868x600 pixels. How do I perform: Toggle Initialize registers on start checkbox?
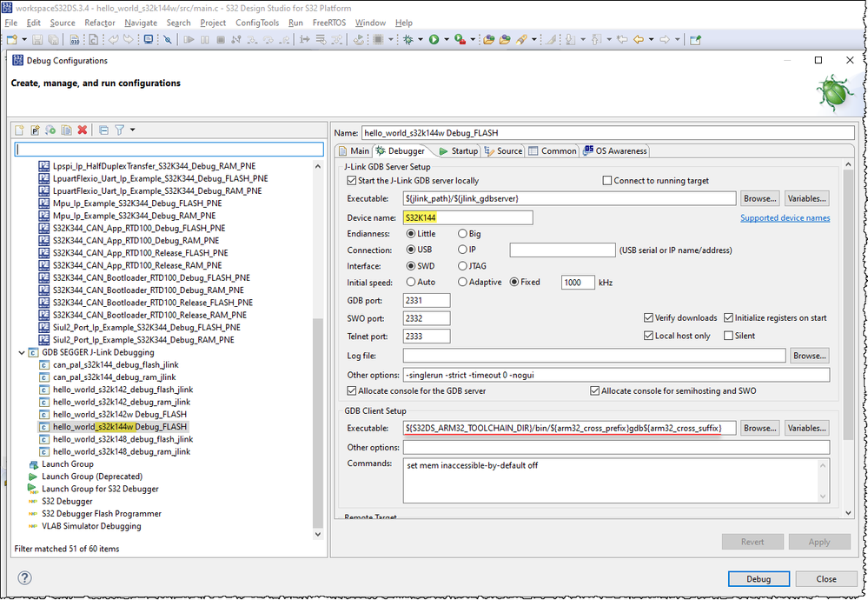728,318
